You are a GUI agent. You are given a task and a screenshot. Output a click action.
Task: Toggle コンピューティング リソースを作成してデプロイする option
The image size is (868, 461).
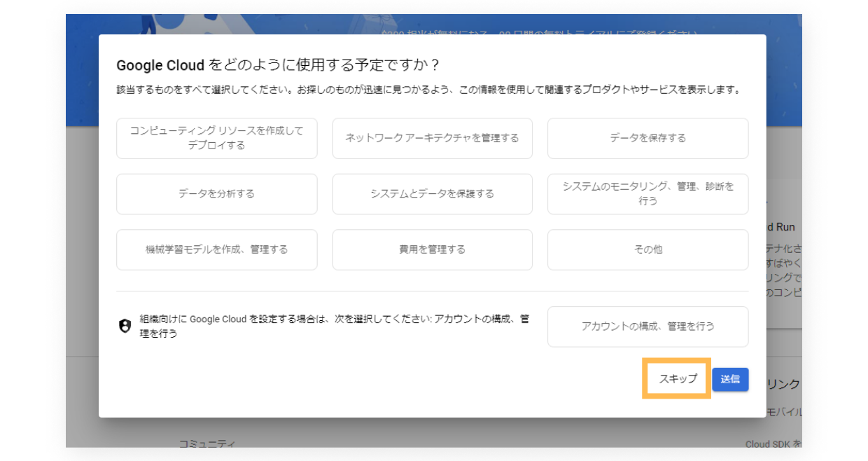pyautogui.click(x=217, y=138)
